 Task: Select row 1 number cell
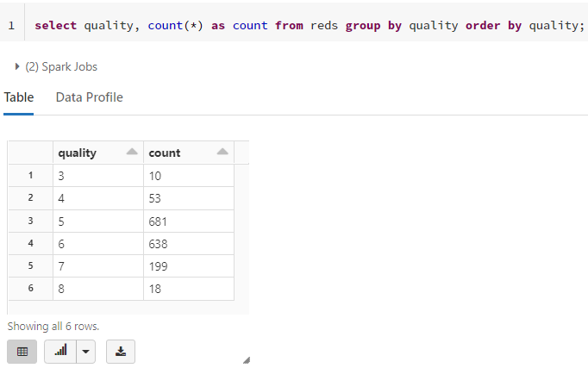pyautogui.click(x=31, y=175)
